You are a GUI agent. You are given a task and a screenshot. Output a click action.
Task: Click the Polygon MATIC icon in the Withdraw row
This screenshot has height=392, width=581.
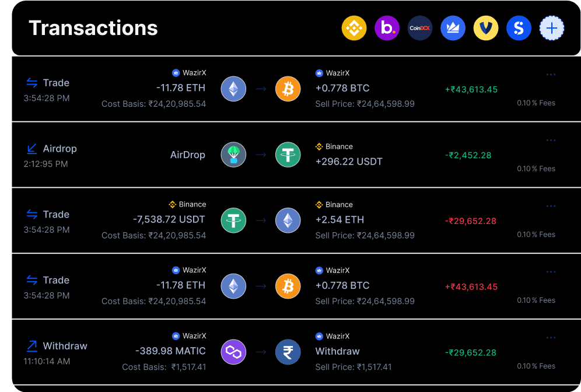(233, 352)
